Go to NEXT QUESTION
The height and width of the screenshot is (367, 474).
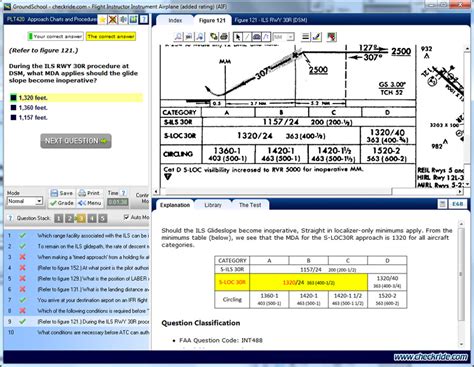(x=76, y=141)
